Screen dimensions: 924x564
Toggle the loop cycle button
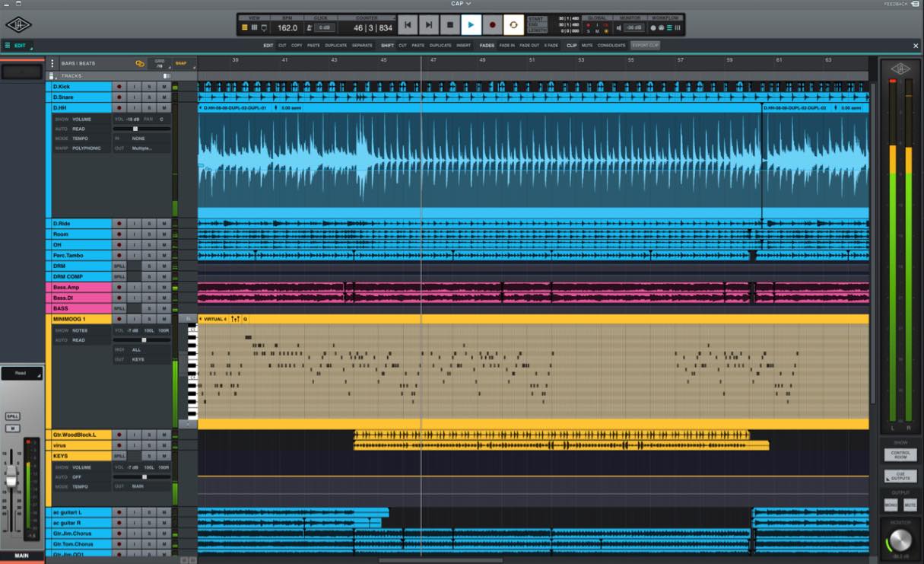click(513, 25)
